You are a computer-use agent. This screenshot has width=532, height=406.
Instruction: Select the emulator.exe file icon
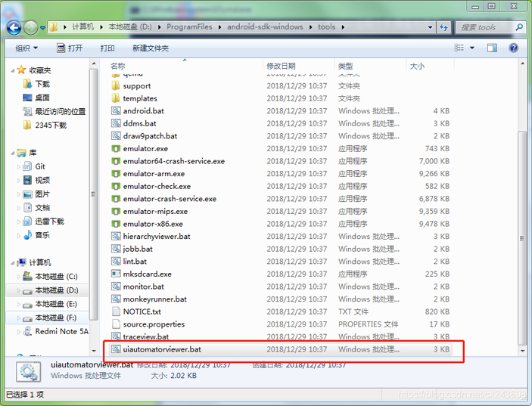pos(116,149)
